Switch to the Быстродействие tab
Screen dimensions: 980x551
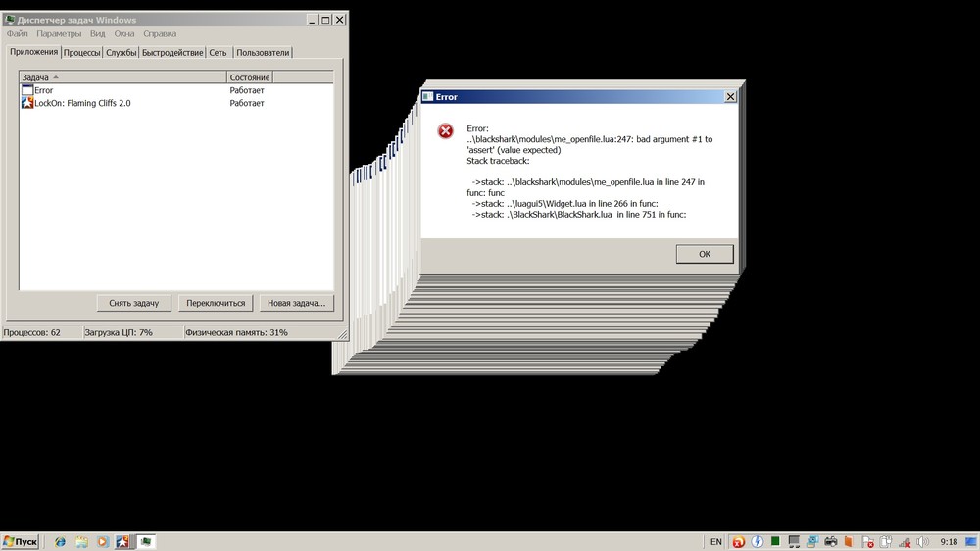point(172,53)
